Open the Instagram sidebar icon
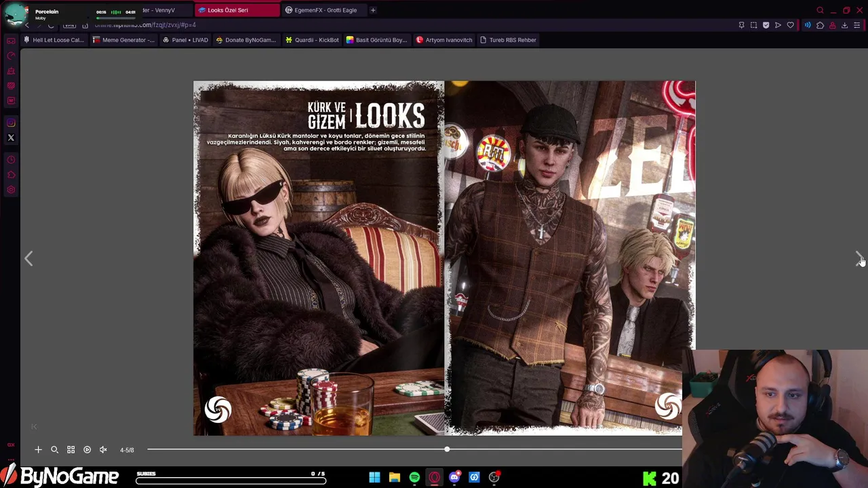The width and height of the screenshot is (868, 488). 11,123
